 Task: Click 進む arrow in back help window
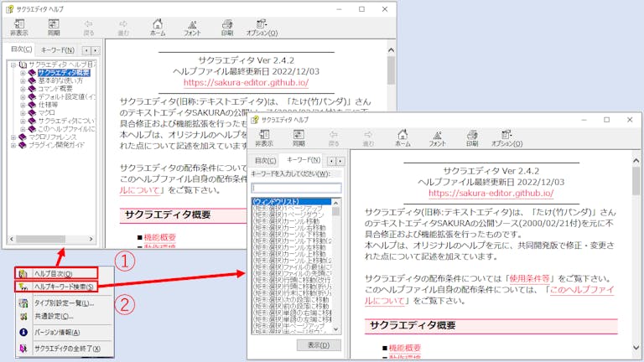(123, 28)
